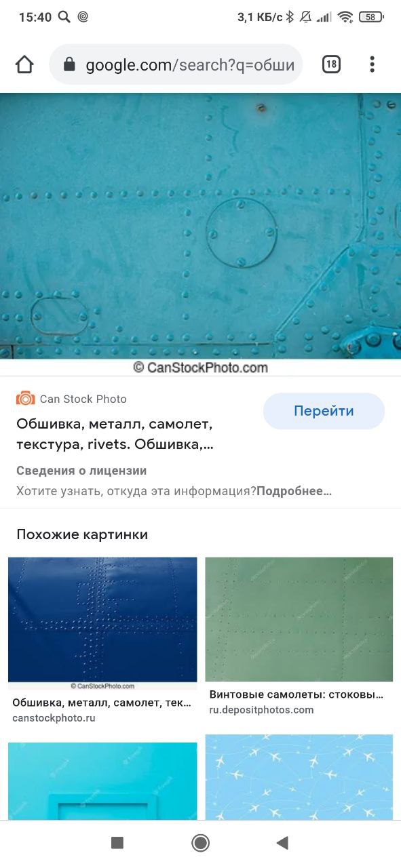Viewport: 401px width, 868px height.
Task: Tap the Android home circle button
Action: point(200,843)
